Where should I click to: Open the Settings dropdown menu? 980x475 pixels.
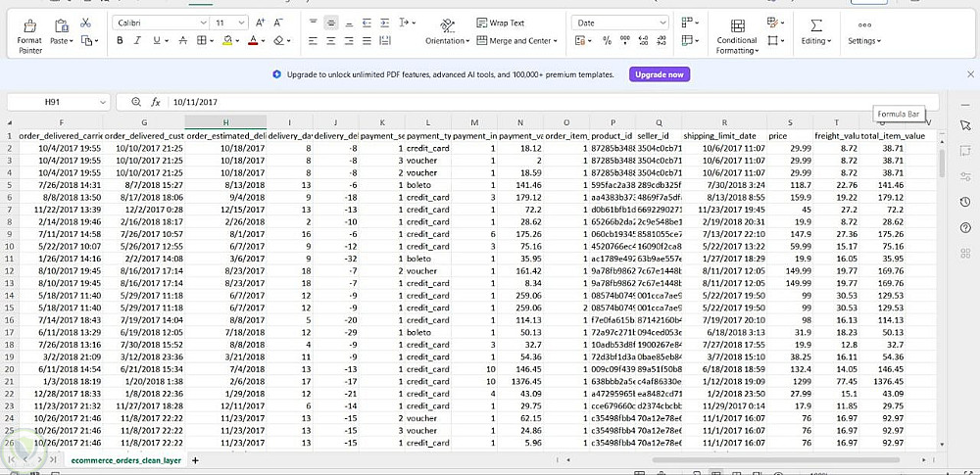click(864, 41)
